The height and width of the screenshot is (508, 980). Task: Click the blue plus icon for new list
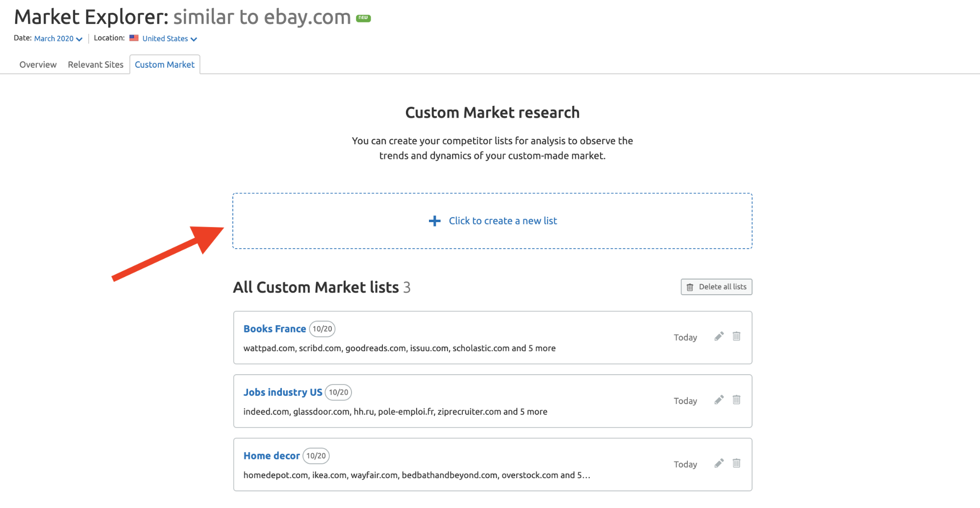[x=434, y=221]
